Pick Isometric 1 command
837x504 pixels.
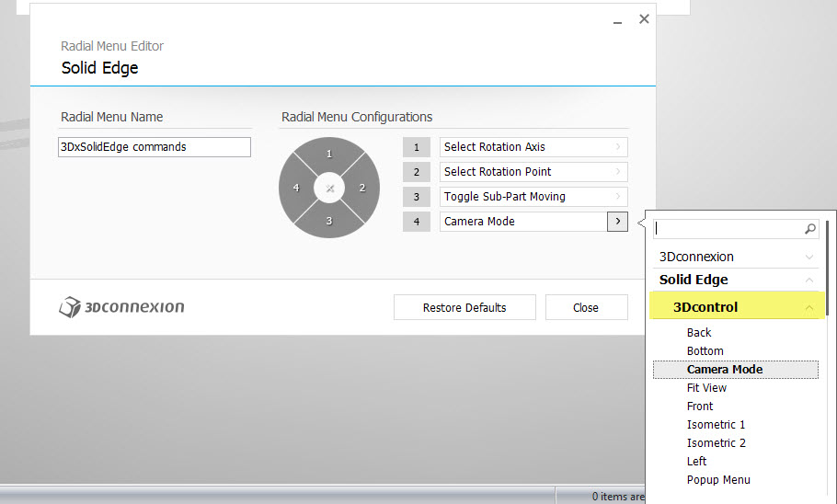point(716,425)
